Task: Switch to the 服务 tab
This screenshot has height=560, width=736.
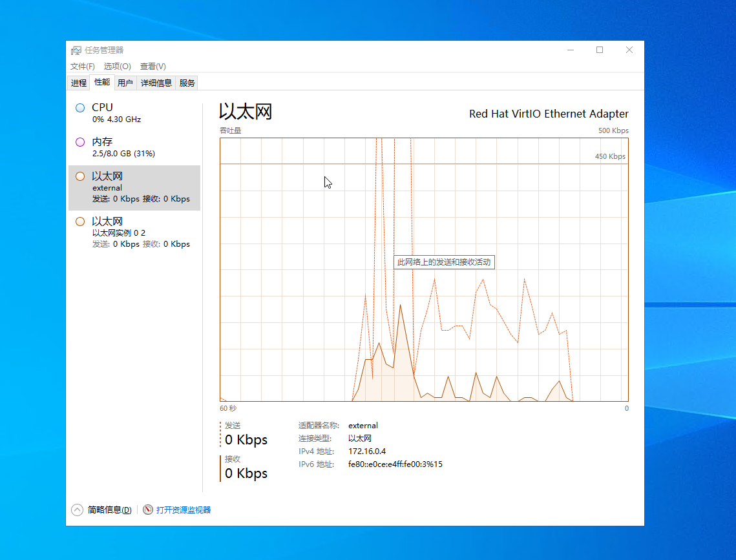Action: point(187,83)
